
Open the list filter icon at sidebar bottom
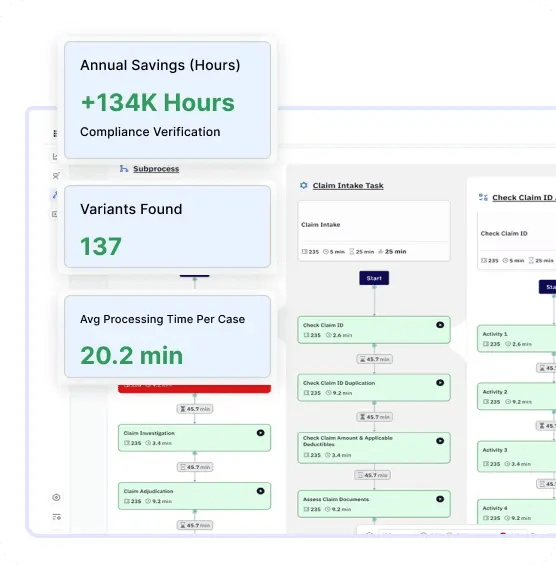click(57, 517)
